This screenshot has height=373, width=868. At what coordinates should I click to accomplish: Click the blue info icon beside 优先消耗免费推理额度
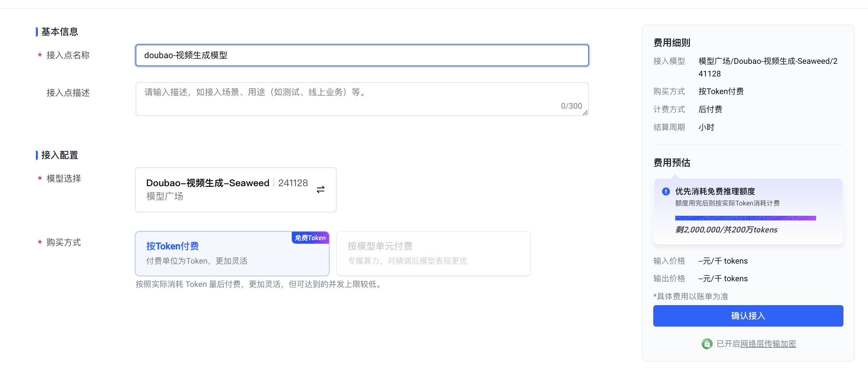point(666,191)
